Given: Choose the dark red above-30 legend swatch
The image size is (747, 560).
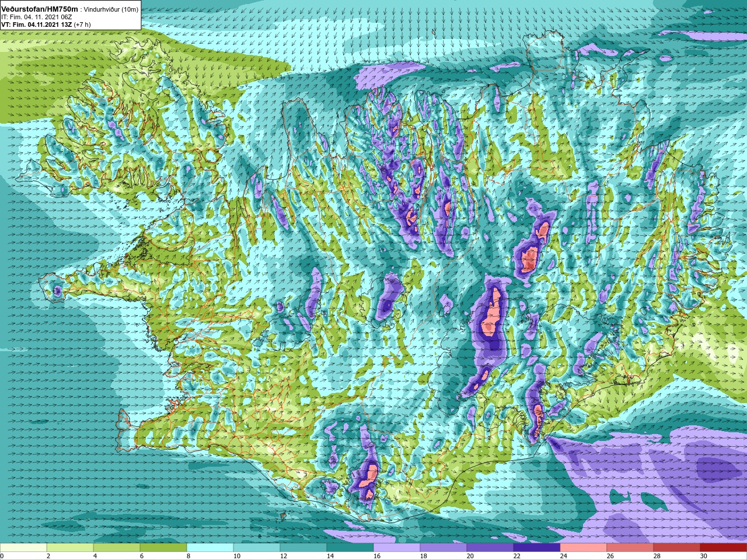Looking at the screenshot, I should pos(724,548).
